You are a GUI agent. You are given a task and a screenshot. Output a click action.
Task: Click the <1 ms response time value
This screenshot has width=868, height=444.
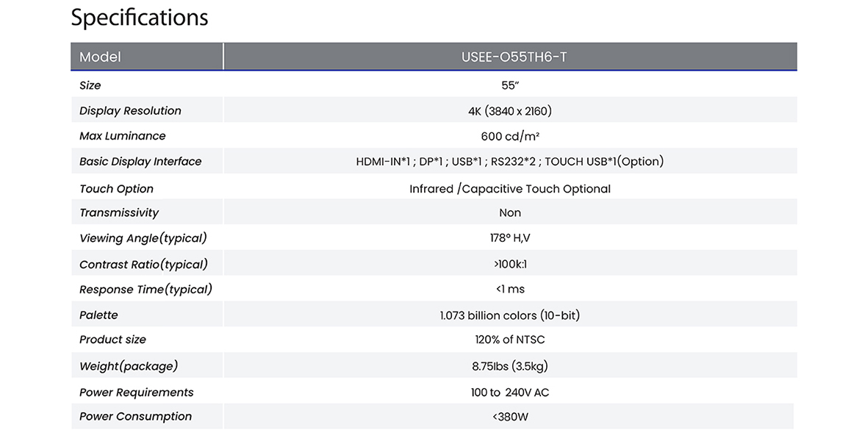tap(510, 289)
